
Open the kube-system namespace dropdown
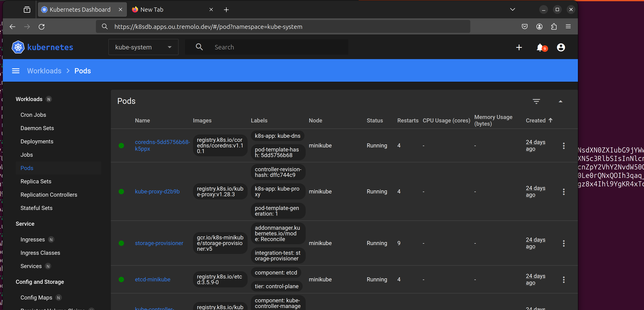(x=143, y=47)
